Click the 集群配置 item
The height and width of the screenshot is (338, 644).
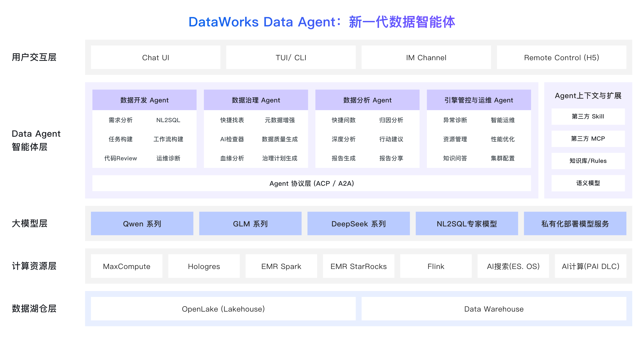(503, 158)
